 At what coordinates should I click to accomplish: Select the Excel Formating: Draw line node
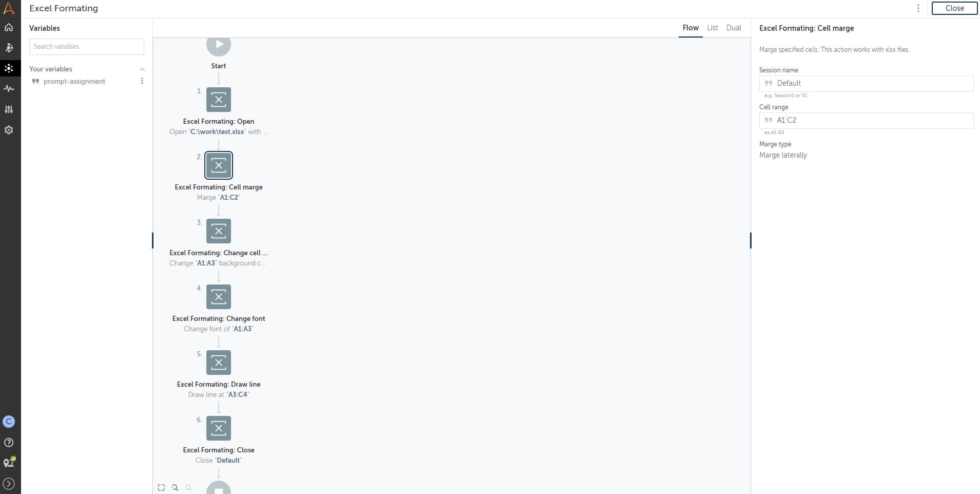click(x=219, y=363)
